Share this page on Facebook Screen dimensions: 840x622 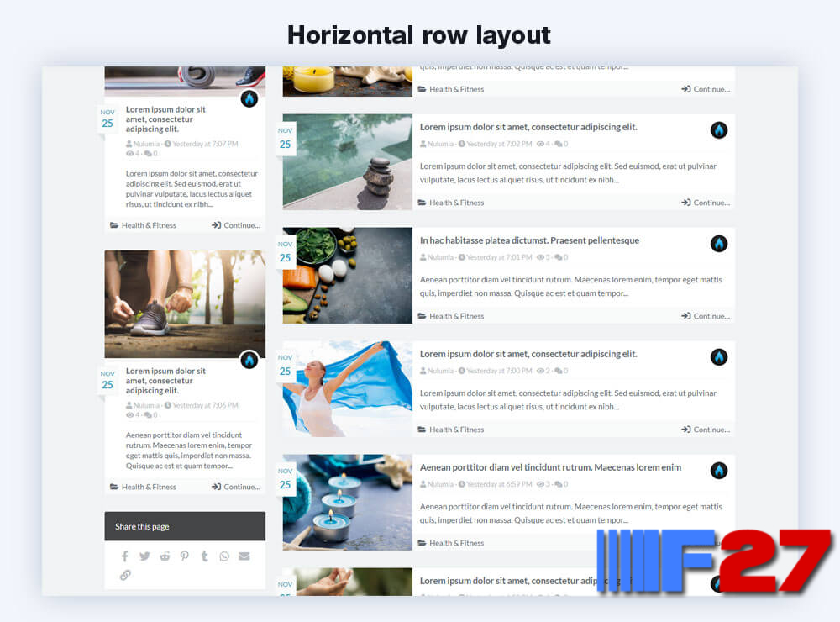pyautogui.click(x=125, y=556)
